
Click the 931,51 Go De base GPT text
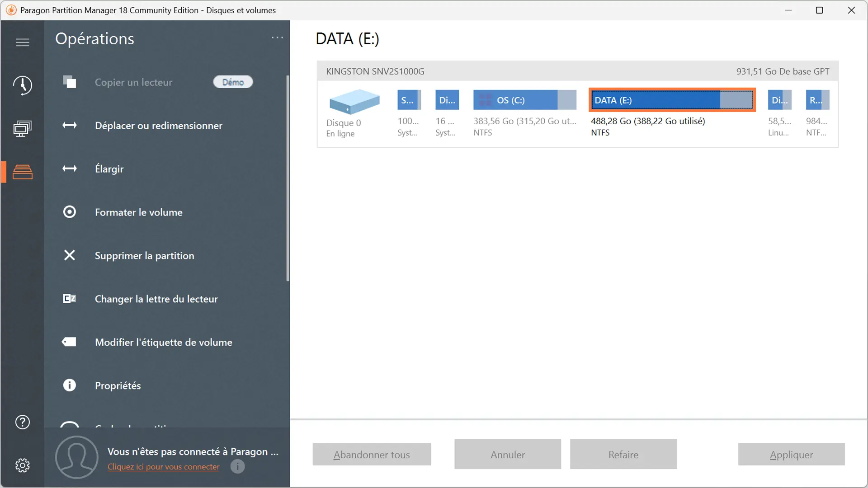783,71
